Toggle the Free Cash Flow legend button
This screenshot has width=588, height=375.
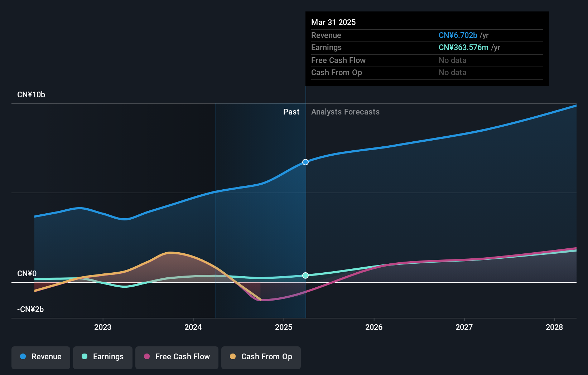tap(177, 357)
